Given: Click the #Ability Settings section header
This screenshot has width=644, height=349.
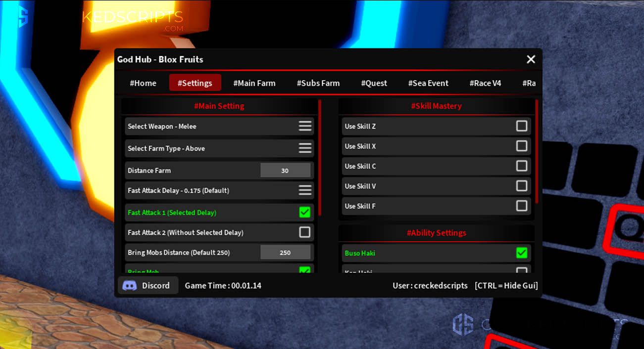Looking at the screenshot, I should [436, 233].
